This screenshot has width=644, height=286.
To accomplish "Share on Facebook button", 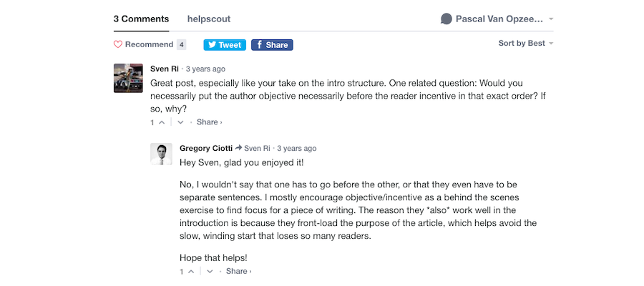I will click(272, 44).
